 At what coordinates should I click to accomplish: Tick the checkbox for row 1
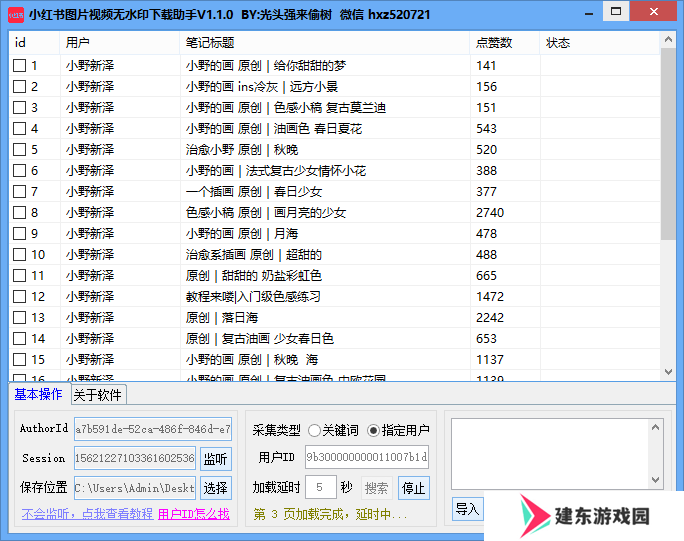19,65
